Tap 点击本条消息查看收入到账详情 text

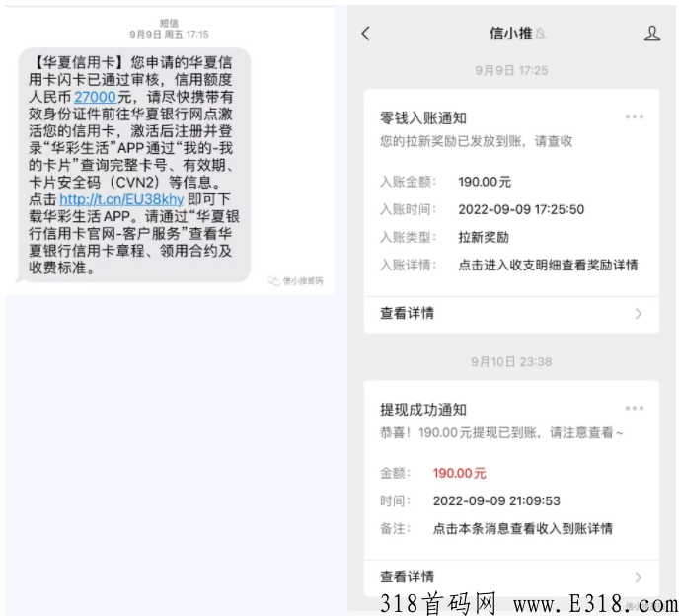click(x=523, y=529)
